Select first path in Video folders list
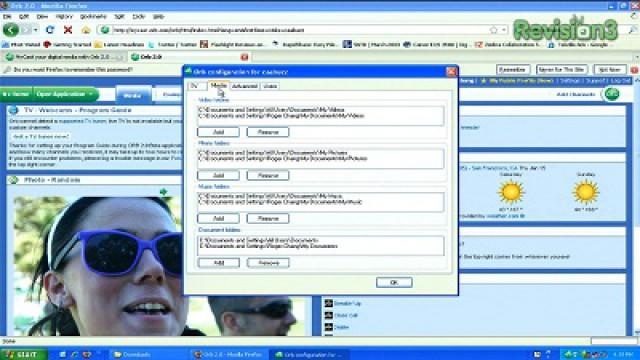The image size is (640, 360). point(271,110)
